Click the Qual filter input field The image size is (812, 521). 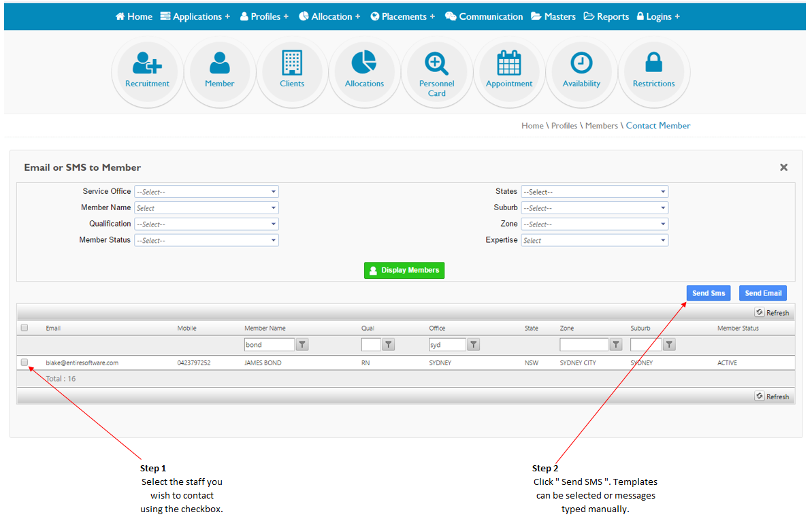(x=371, y=345)
